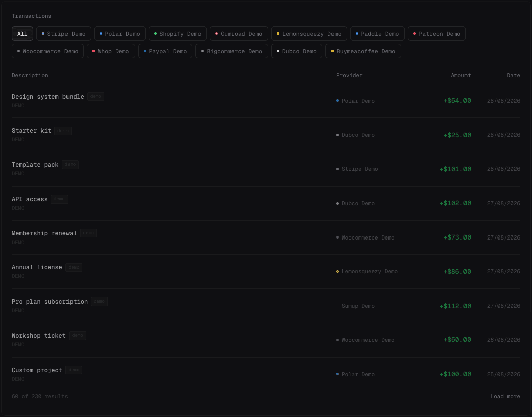The height and width of the screenshot is (417, 532).
Task: Select the Pro plan subscription row
Action: point(265,306)
